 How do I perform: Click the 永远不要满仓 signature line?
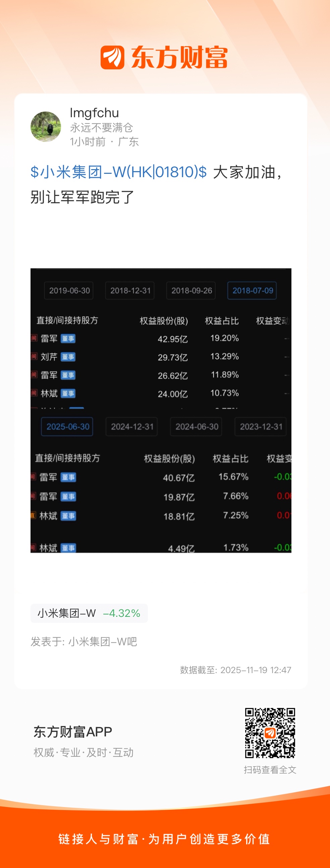pyautogui.click(x=101, y=128)
